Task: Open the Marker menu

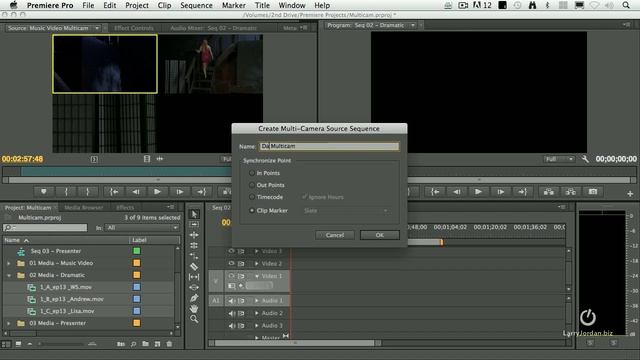Action: coord(234,5)
